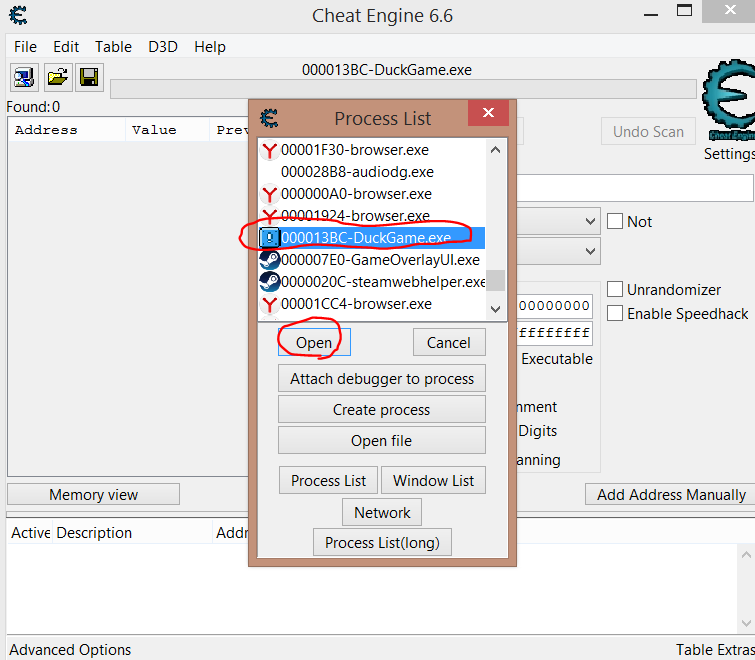
Task: Click the Open file button
Action: pos(381,440)
